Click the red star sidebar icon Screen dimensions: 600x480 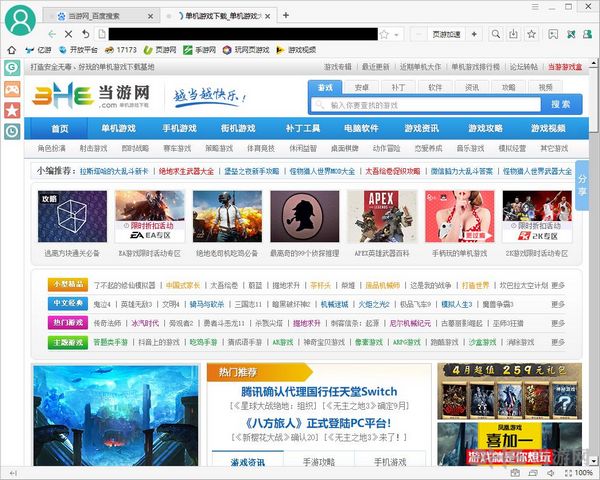point(12,111)
